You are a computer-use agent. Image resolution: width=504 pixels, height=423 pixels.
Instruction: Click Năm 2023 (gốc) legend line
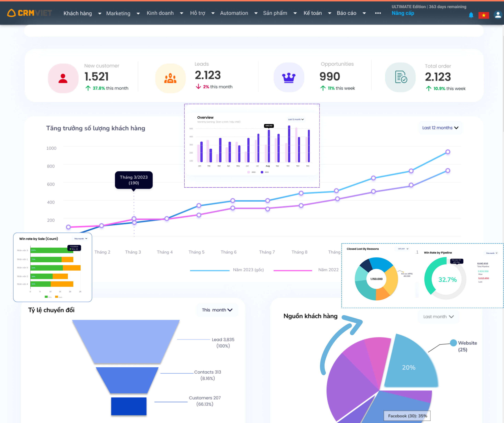209,271
